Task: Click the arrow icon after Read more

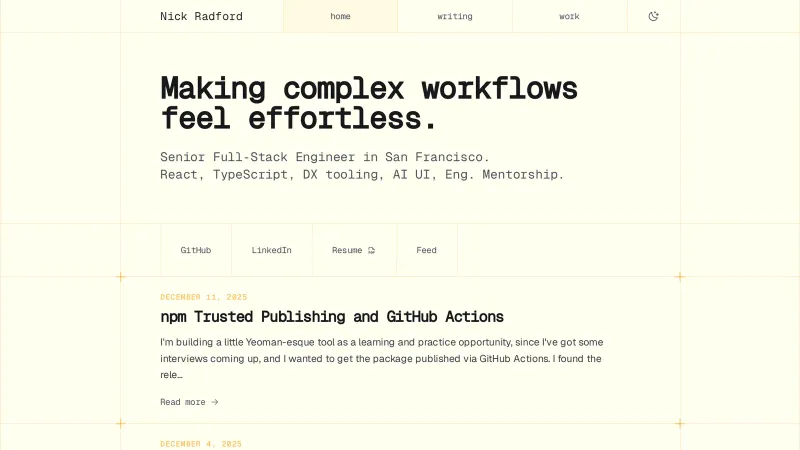Action: coord(215,402)
